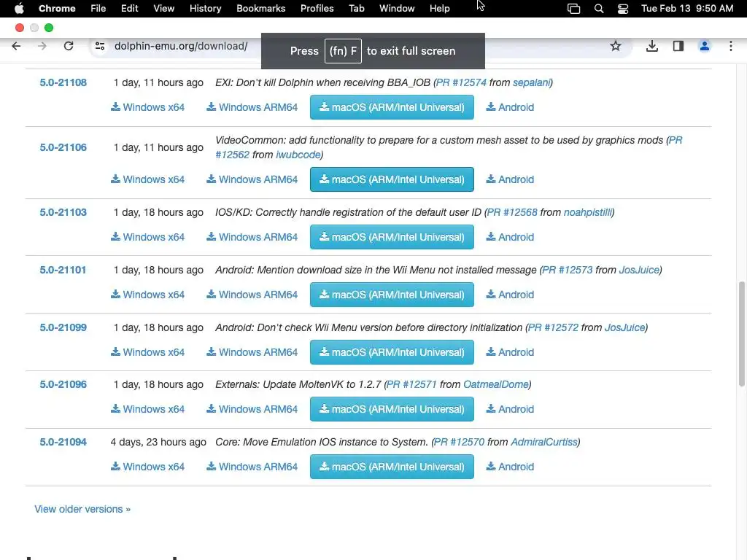The height and width of the screenshot is (560, 747).
Task: Bookmark this page with the star icon
Action: tap(616, 46)
